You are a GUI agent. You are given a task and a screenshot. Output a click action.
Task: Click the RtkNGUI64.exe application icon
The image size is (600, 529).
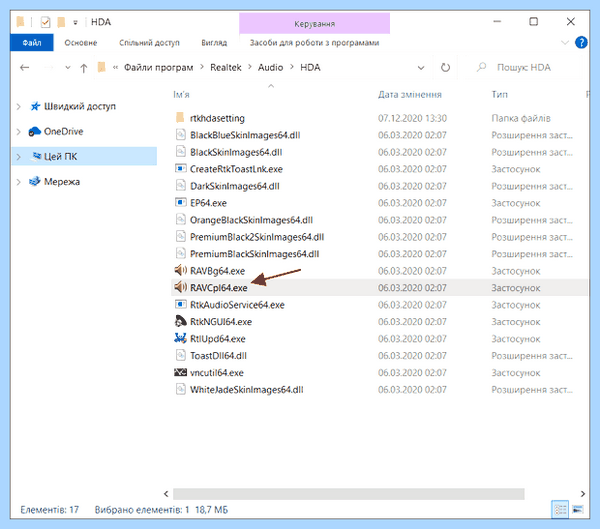[180, 321]
